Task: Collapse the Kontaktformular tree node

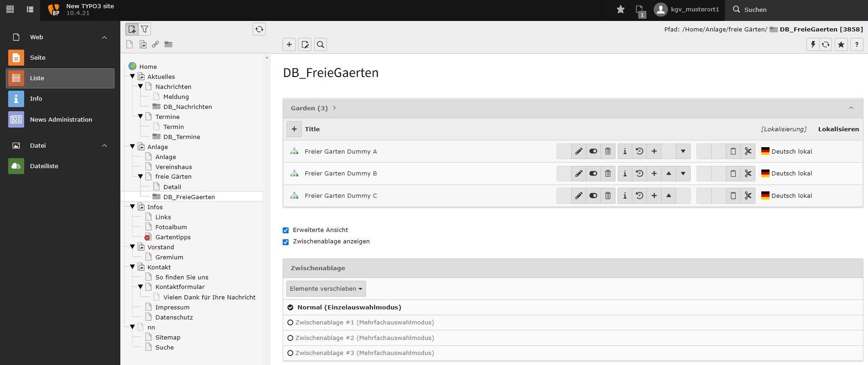Action: (140, 287)
